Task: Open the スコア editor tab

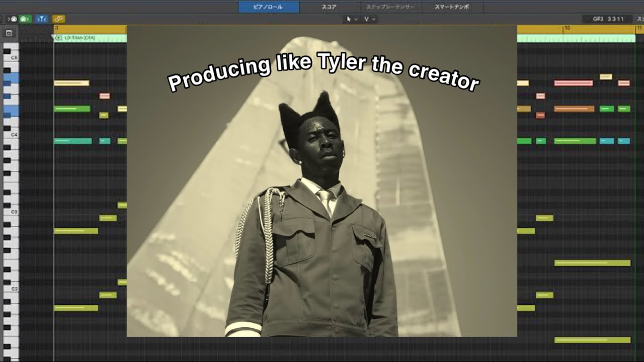Action: (329, 7)
